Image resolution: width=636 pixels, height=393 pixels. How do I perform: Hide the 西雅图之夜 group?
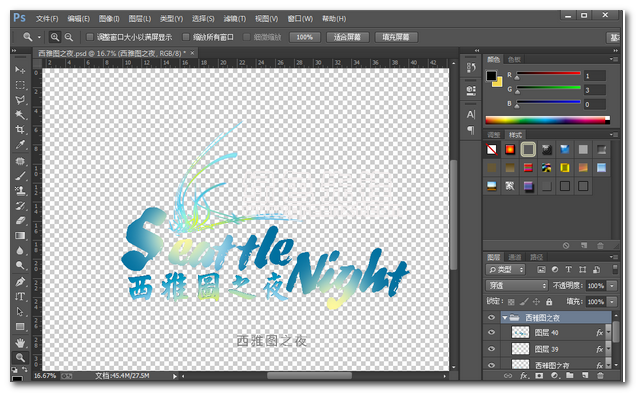[x=491, y=318]
